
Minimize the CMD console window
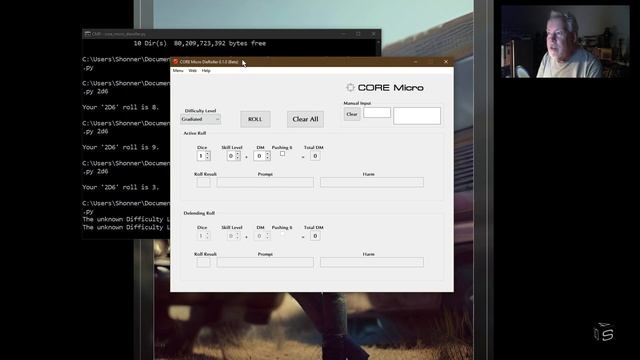click(x=343, y=34)
